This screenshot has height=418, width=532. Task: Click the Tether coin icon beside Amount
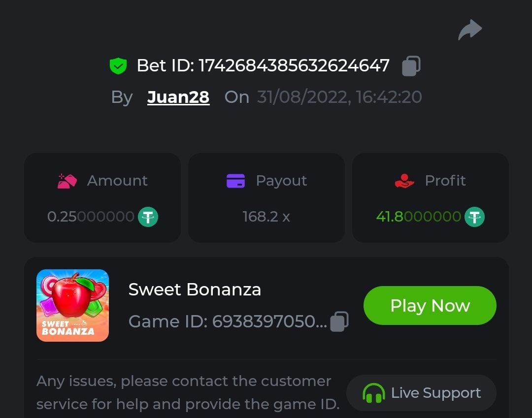148,217
